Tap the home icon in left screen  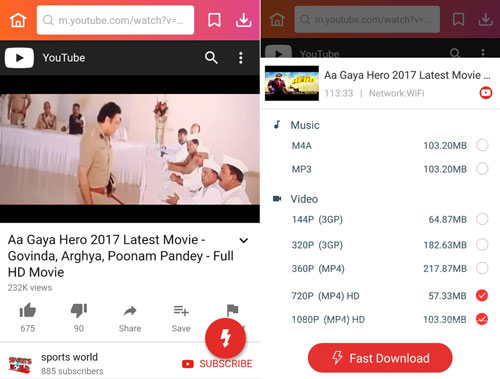pos(18,20)
